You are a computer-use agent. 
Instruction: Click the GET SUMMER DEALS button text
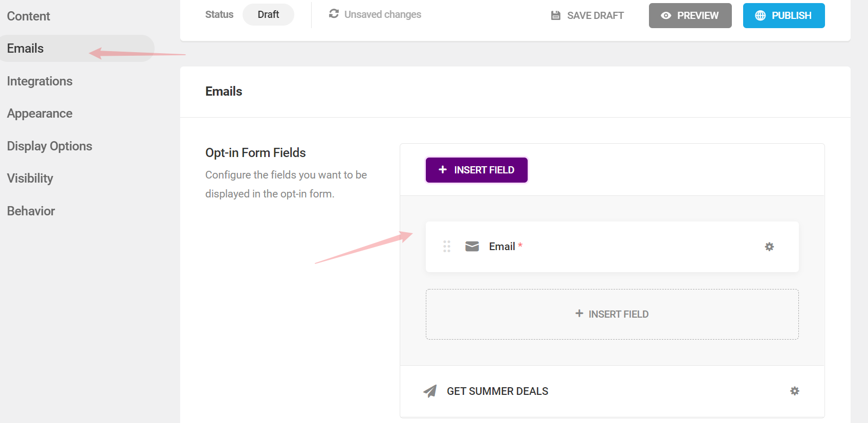point(497,391)
